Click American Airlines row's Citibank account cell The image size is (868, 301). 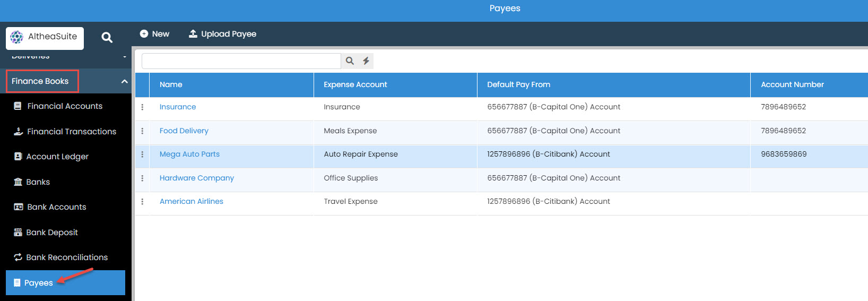pyautogui.click(x=549, y=202)
